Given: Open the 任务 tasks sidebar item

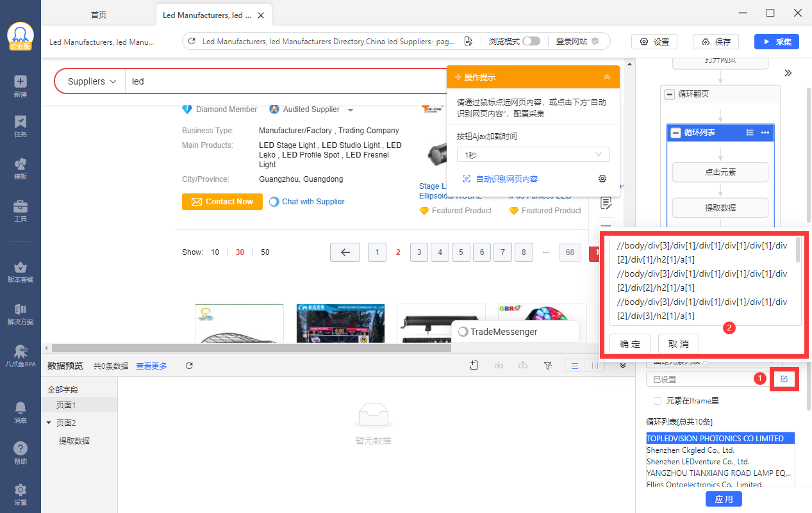Looking at the screenshot, I should click(x=21, y=126).
